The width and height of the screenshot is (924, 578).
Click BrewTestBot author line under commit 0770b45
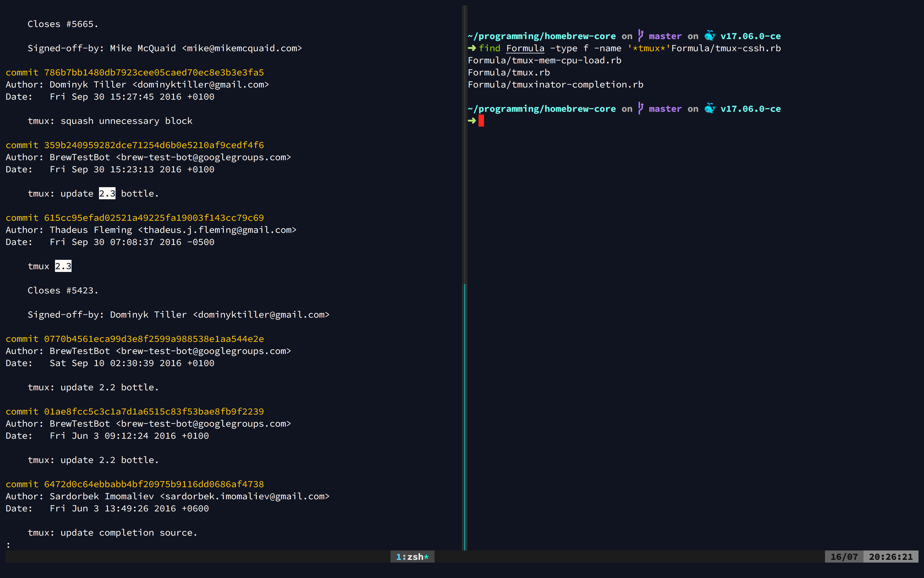tap(148, 351)
